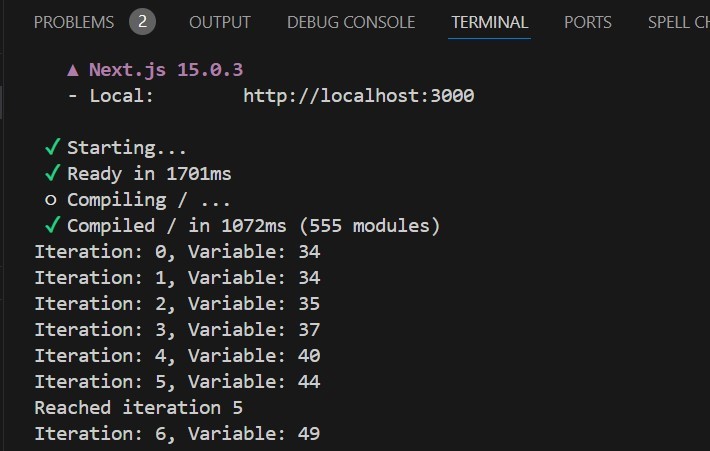Viewport: 710px width, 451px height.
Task: Click the circle icon beside Compiling / ...
Action: (x=53, y=200)
